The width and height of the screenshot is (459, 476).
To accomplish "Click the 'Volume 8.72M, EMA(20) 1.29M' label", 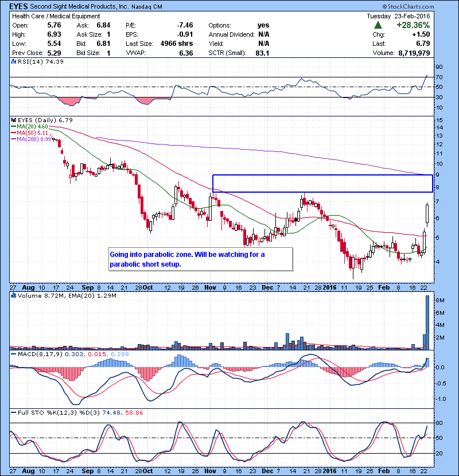I will pyautogui.click(x=67, y=295).
